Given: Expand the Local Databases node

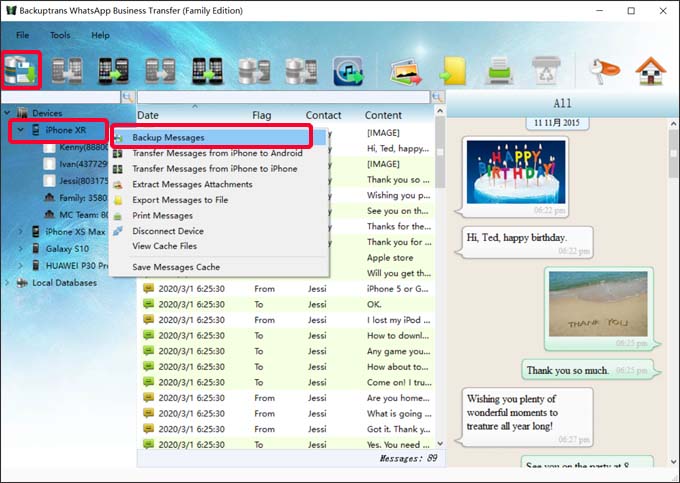Looking at the screenshot, I should pos(7,283).
